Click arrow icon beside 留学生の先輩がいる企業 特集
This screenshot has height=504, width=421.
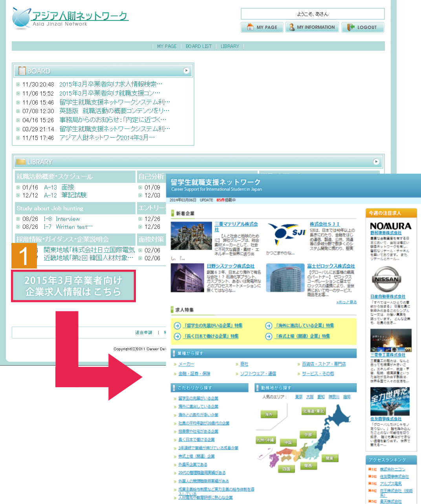178,326
